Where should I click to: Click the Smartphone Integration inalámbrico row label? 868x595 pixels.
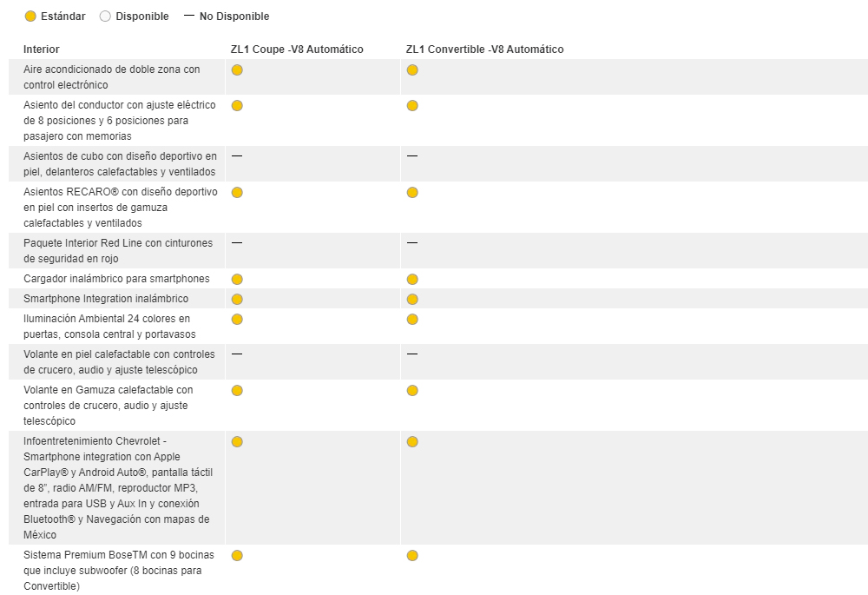pyautogui.click(x=106, y=299)
